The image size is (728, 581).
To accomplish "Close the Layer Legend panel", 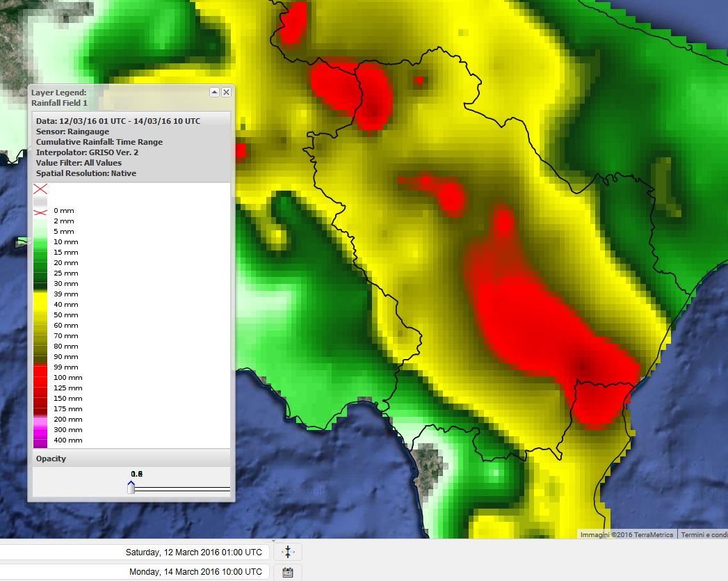I will pyautogui.click(x=226, y=92).
